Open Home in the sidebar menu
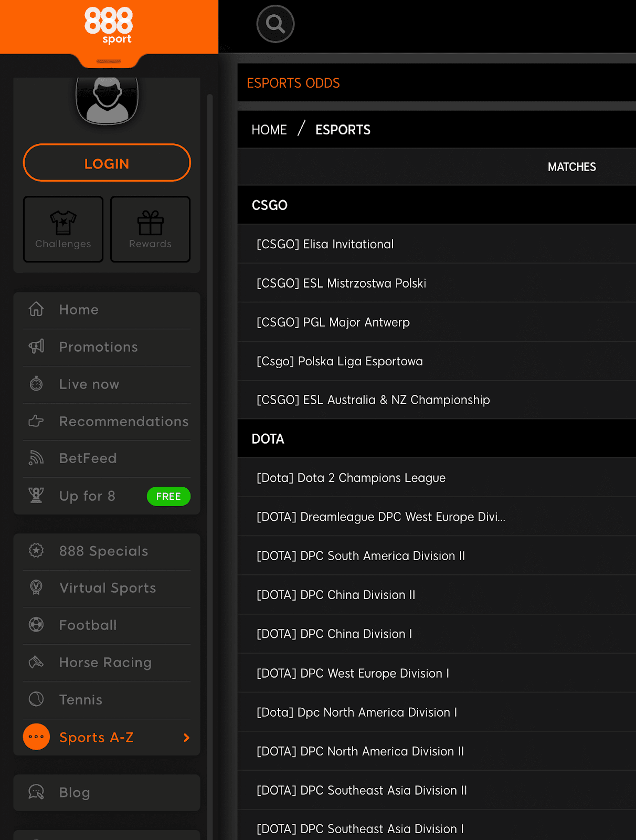The width and height of the screenshot is (636, 840). [107, 310]
